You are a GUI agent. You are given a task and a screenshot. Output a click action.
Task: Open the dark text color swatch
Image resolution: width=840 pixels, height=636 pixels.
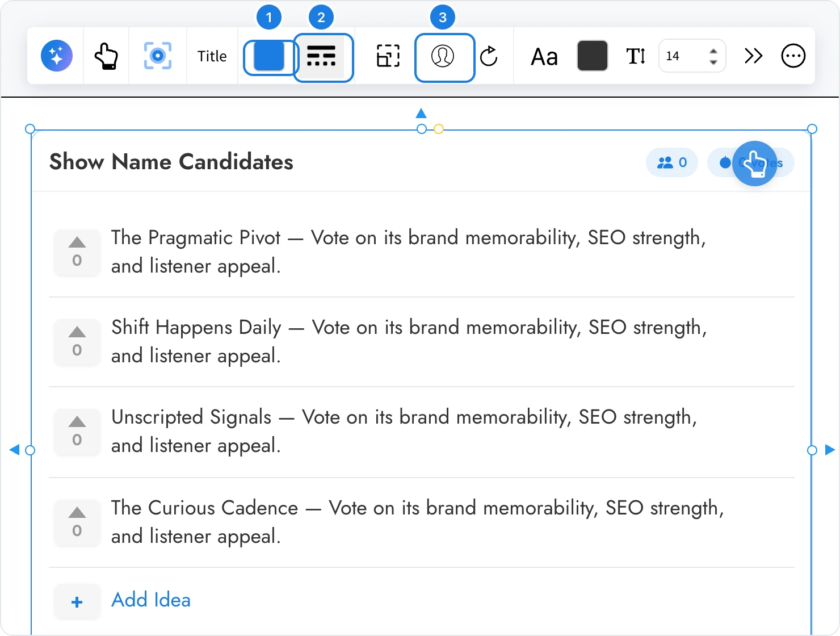point(593,56)
